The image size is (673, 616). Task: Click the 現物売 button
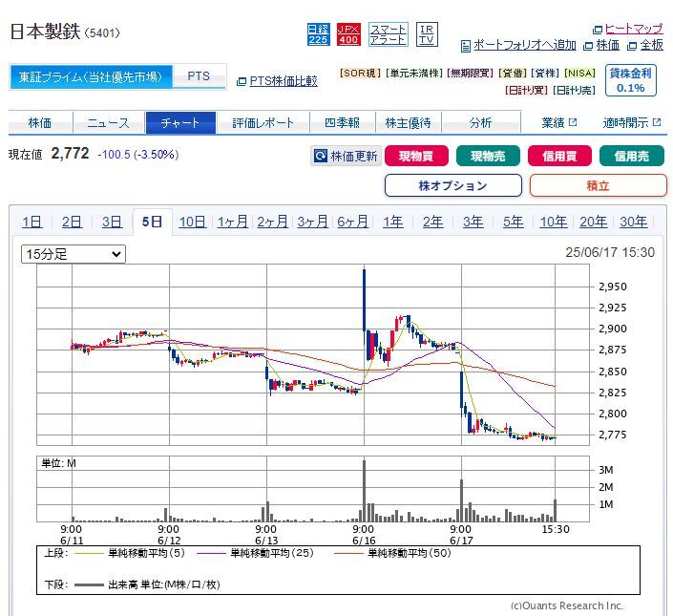tap(488, 156)
